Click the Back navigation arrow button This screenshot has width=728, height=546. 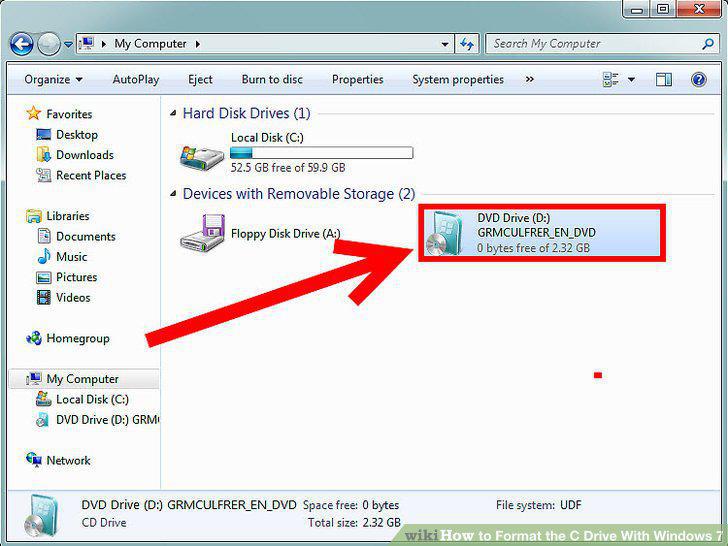pyautogui.click(x=22, y=45)
